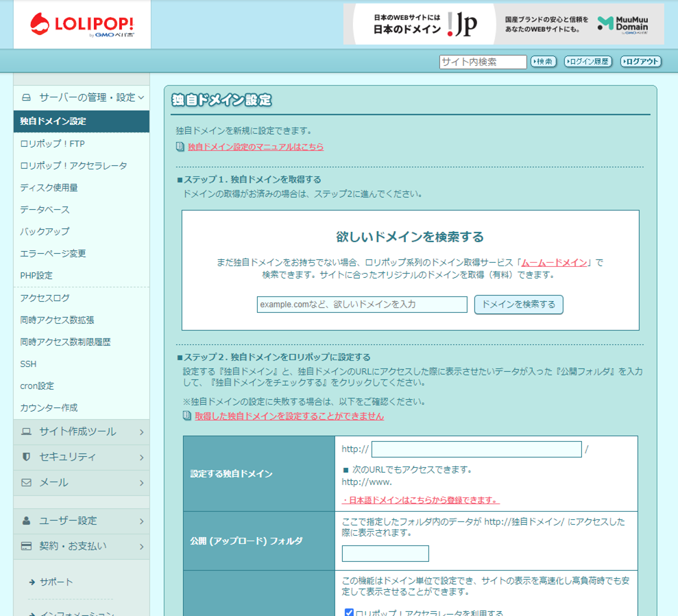678x616 pixels.
Task: Open the SSH settings menu item
Action: coord(28,364)
